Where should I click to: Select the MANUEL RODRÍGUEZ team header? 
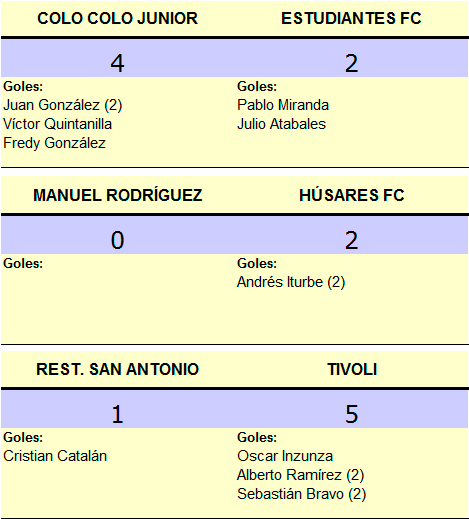point(118,195)
